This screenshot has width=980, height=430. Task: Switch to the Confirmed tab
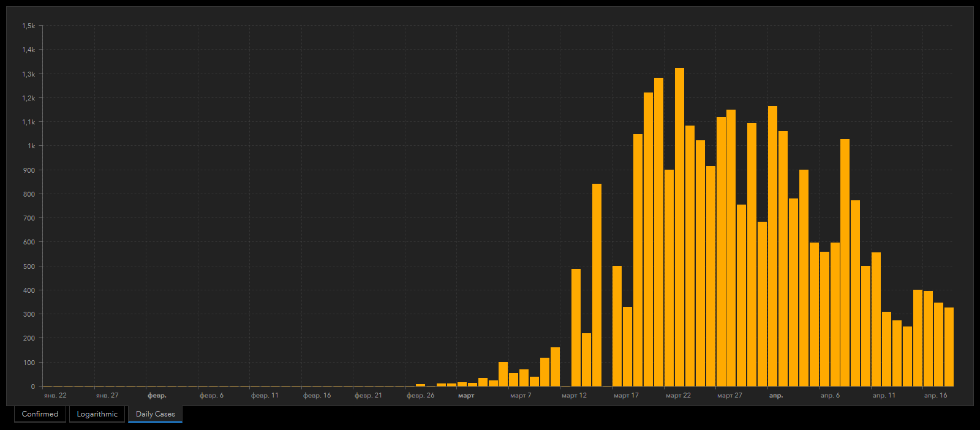click(x=40, y=414)
